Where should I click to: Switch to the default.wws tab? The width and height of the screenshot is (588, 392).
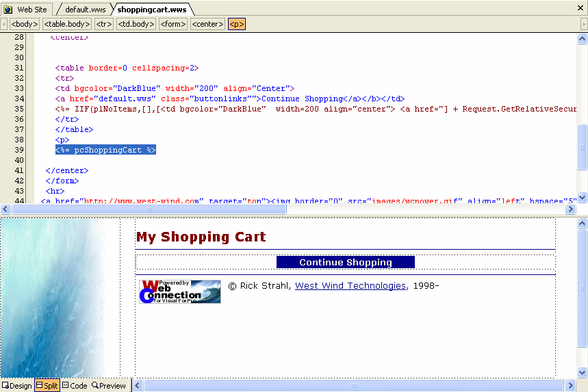tap(85, 10)
